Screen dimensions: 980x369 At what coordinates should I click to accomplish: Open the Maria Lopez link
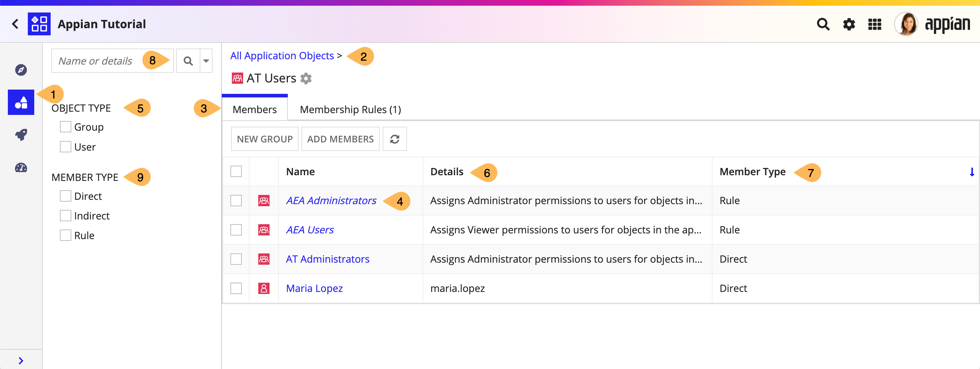[314, 288]
